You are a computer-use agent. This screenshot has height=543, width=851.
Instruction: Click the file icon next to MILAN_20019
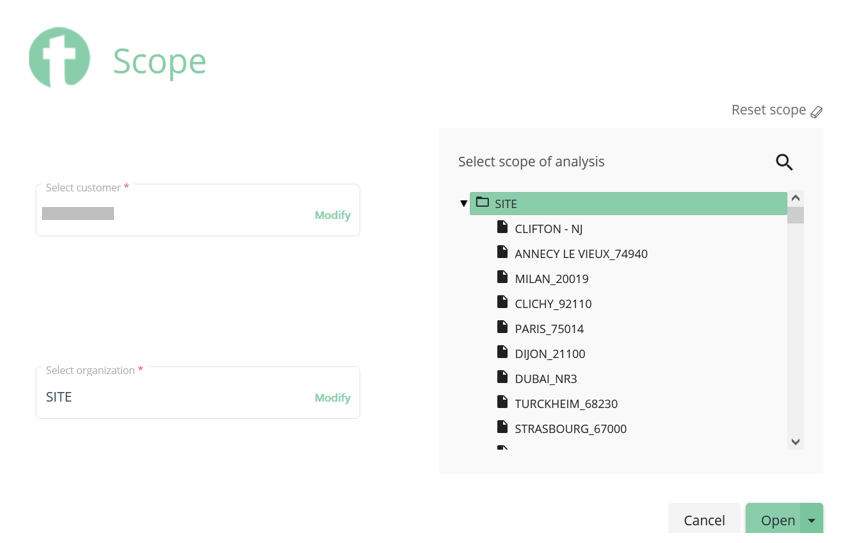(x=503, y=277)
